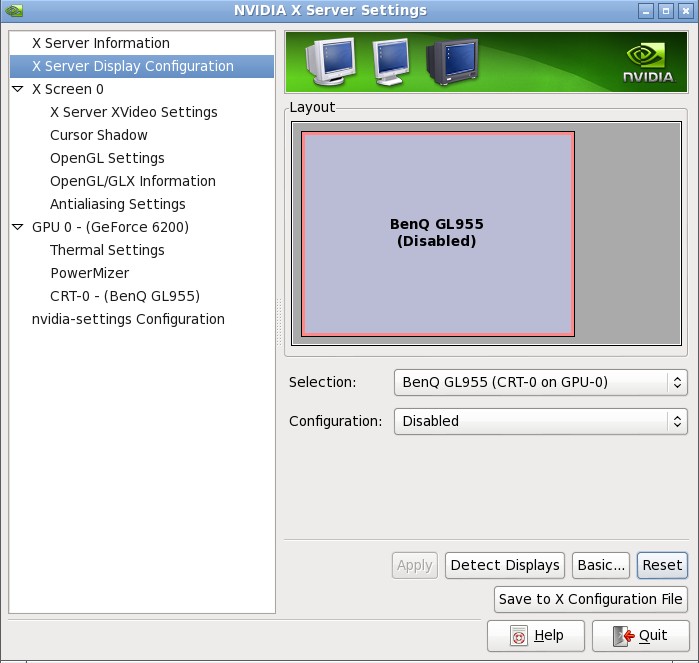Open OpenGL/GLX Information page

(x=133, y=181)
